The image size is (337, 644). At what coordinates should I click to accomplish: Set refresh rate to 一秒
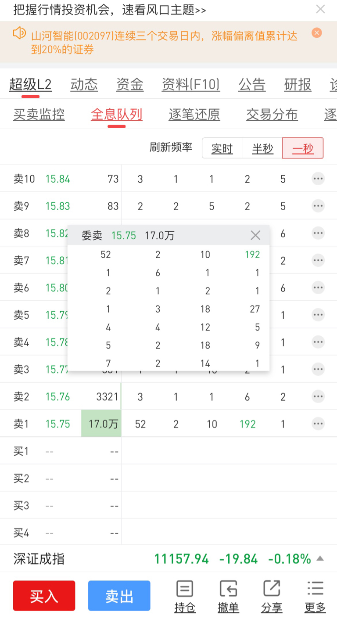(303, 148)
